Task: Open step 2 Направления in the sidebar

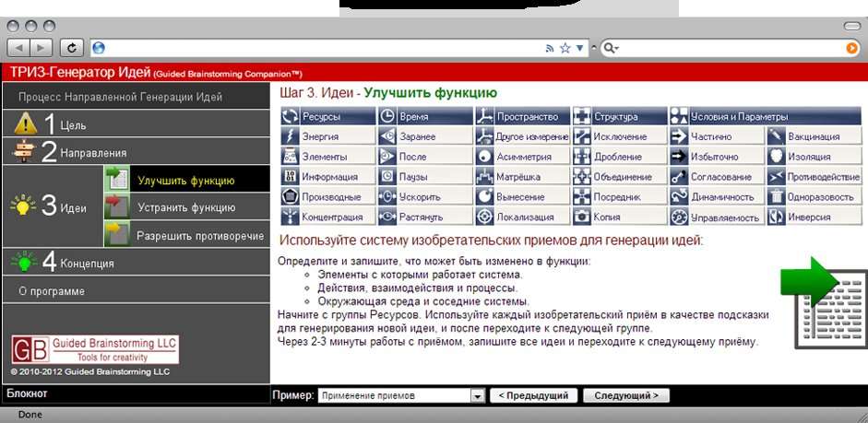Action: pos(137,151)
